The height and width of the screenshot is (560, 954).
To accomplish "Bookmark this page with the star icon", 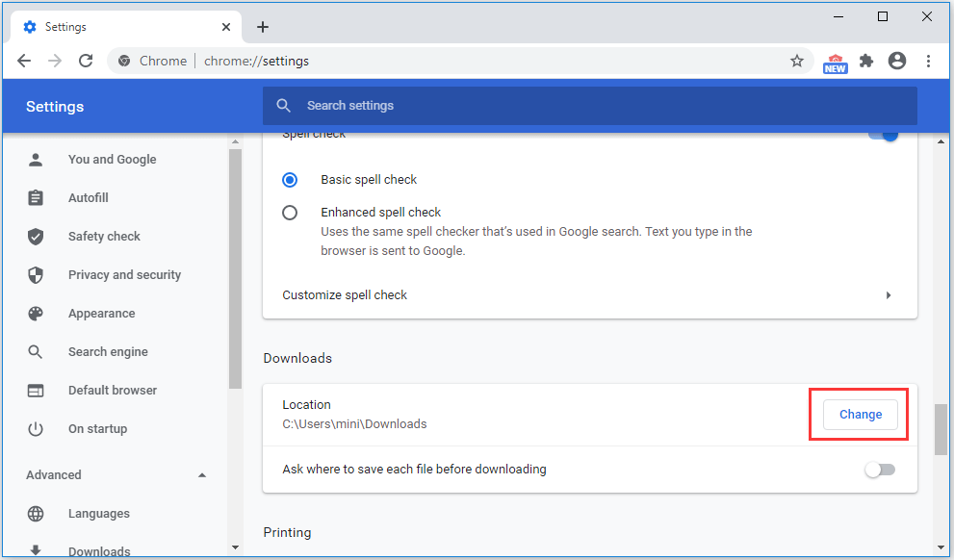I will point(796,61).
